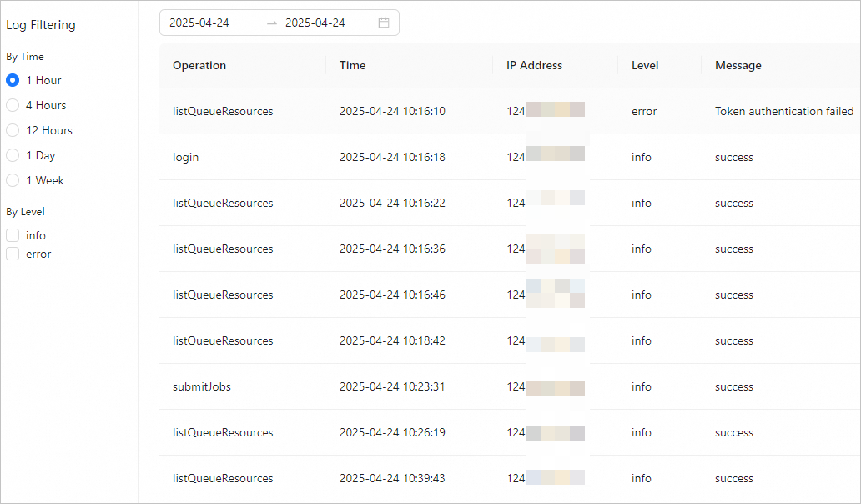
Task: Click listQueueResources in the 10:16:10 row
Action: pos(223,112)
